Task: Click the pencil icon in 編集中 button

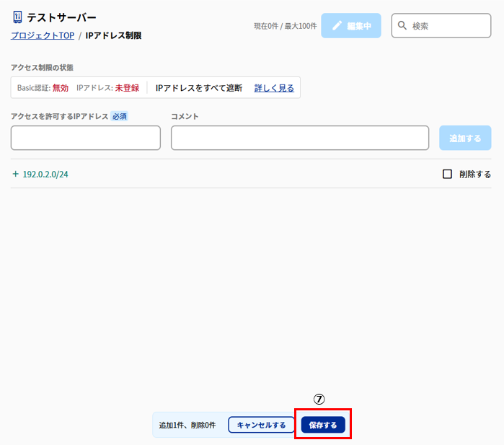Action: (x=337, y=25)
